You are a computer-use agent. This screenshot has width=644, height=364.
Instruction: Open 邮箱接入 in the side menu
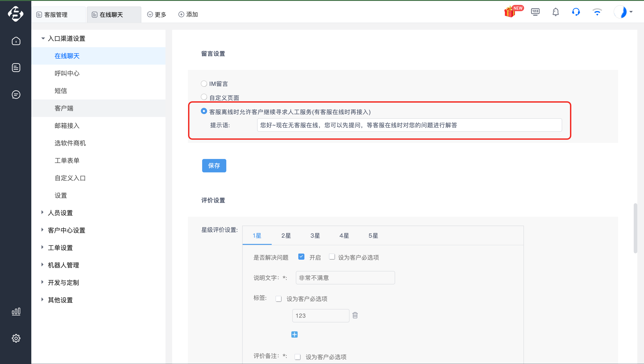coord(98,125)
